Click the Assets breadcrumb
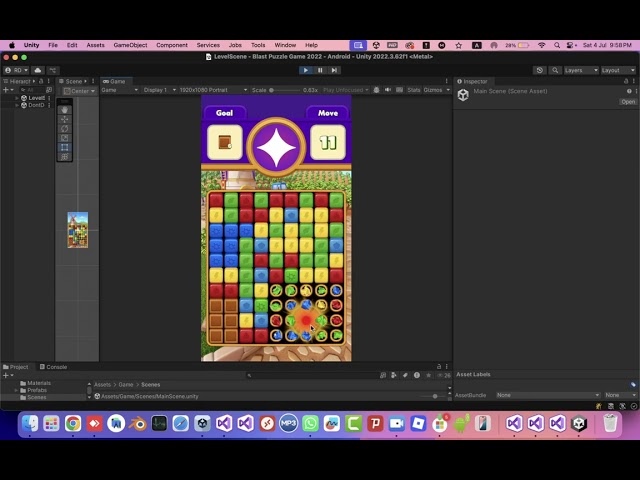The height and width of the screenshot is (480, 640). [102, 384]
